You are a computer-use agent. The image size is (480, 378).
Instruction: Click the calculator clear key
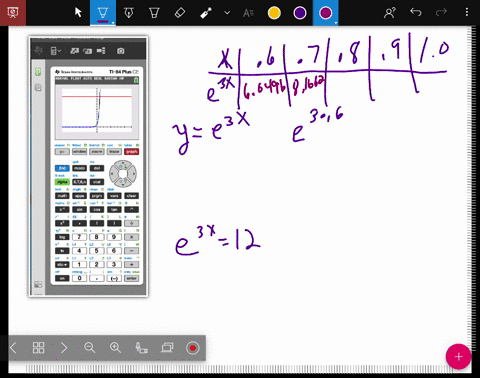131,196
